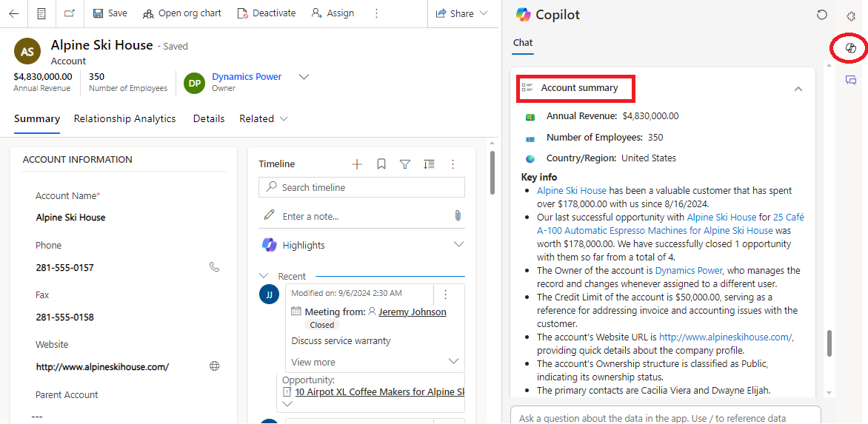The image size is (868, 424).
Task: Switch to the Summary tab
Action: [x=37, y=119]
